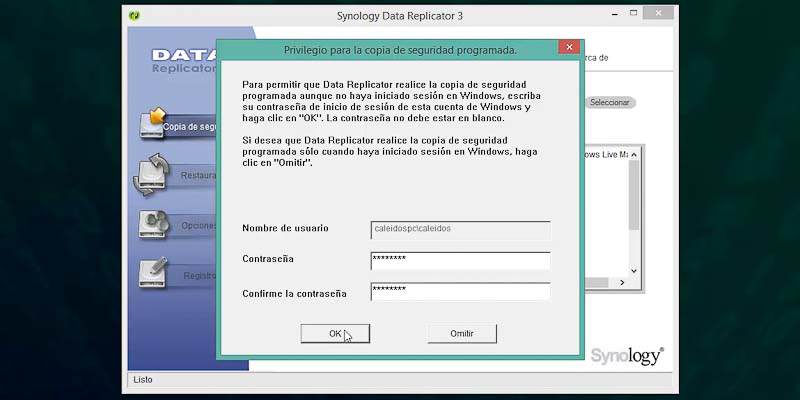The height and width of the screenshot is (400, 800).
Task: Open the Restaurar sidebar icon
Action: pos(151,175)
